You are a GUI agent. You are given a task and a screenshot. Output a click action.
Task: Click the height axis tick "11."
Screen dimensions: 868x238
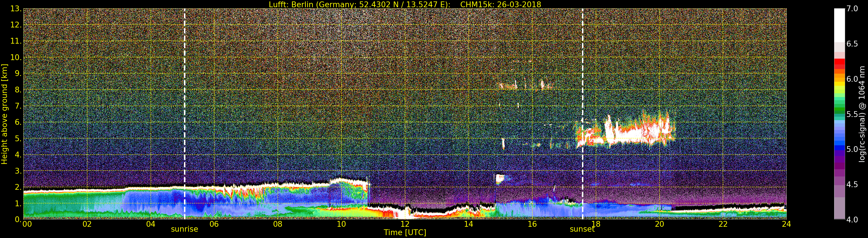click(16, 41)
